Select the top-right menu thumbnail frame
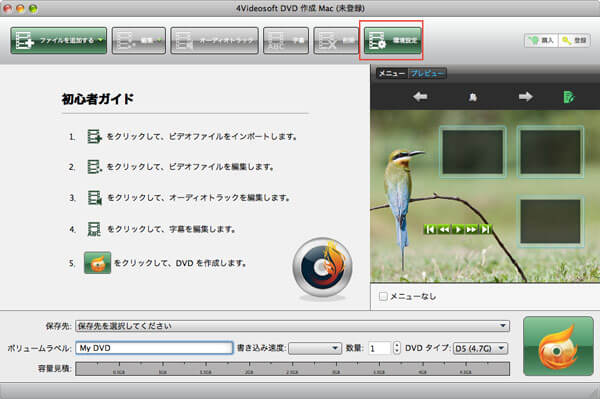The height and width of the screenshot is (399, 600). point(550,152)
